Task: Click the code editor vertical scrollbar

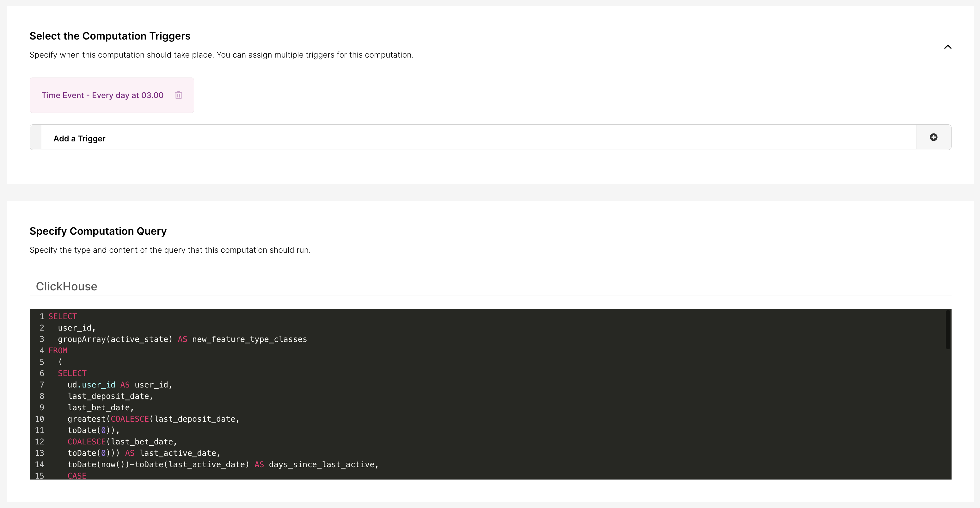Action: 948,330
